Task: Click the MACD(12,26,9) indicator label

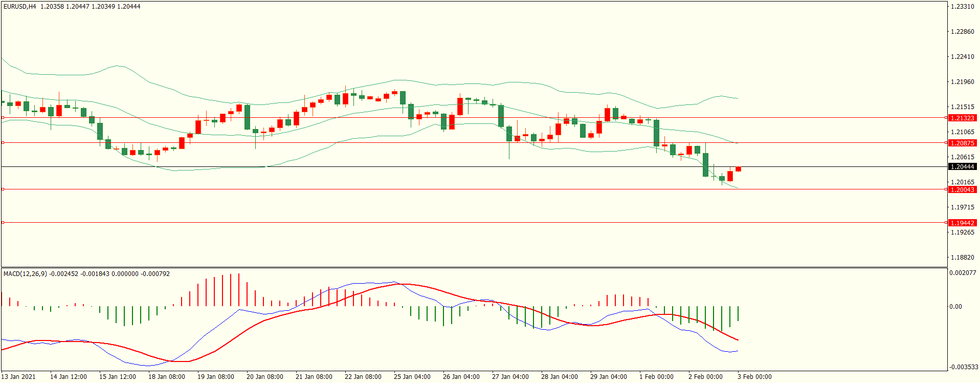Action: coord(26,274)
